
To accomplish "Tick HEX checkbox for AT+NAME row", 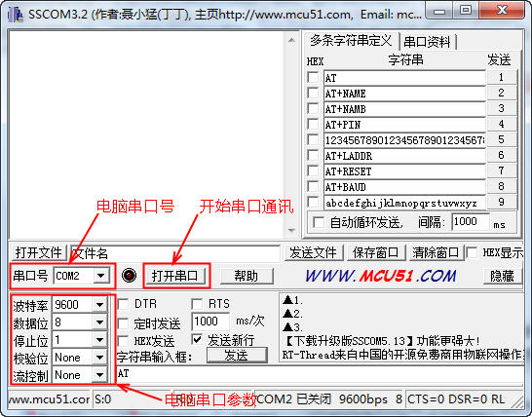I will [313, 93].
